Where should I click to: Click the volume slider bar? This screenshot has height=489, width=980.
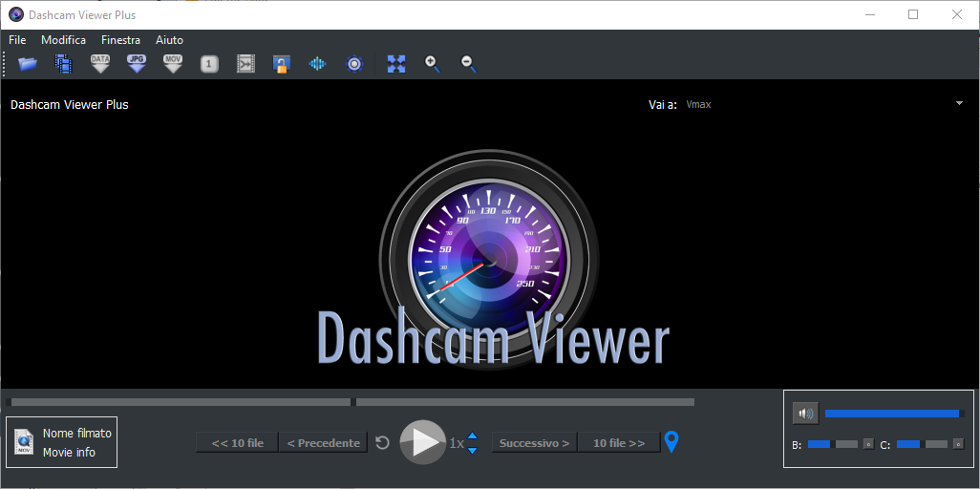[894, 414]
